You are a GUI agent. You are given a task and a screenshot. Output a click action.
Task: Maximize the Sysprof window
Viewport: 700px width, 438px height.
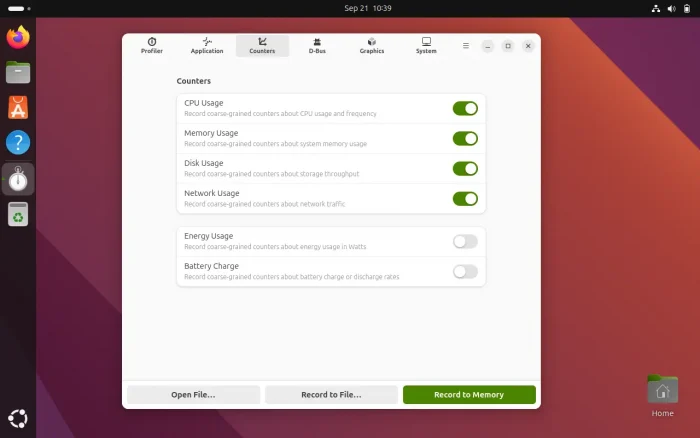click(508, 46)
